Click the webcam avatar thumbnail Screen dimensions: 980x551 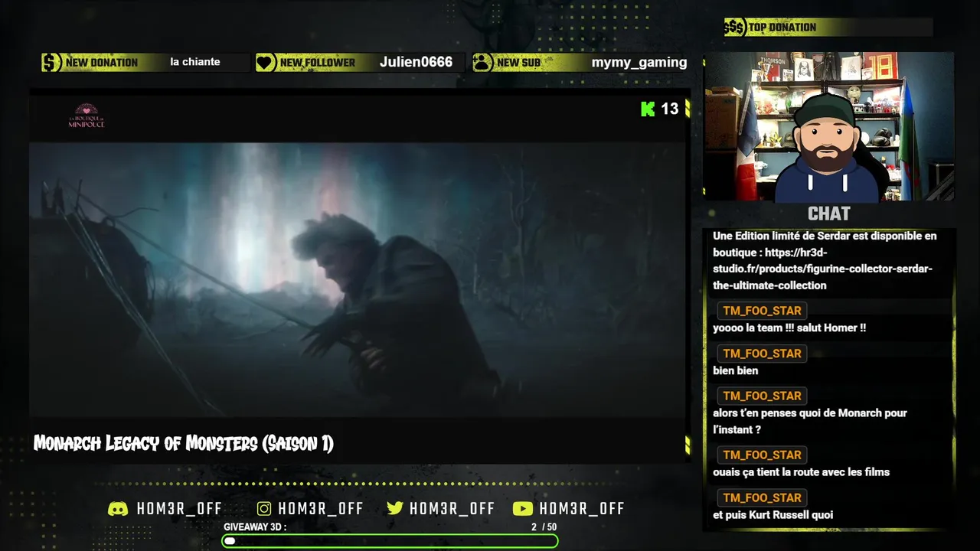[828, 126]
